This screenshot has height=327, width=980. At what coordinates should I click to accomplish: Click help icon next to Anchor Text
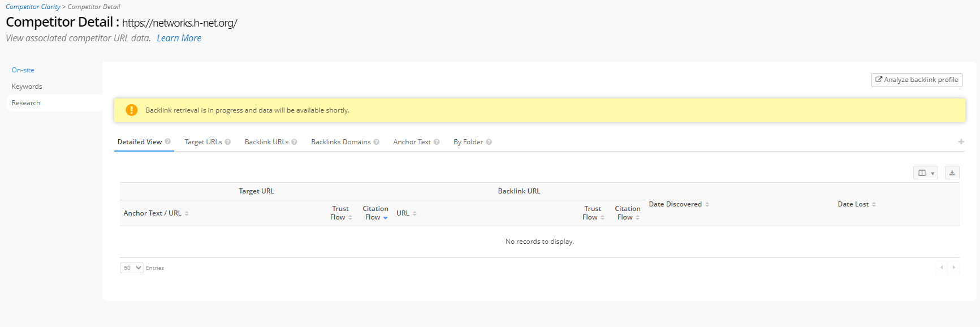[x=437, y=142]
